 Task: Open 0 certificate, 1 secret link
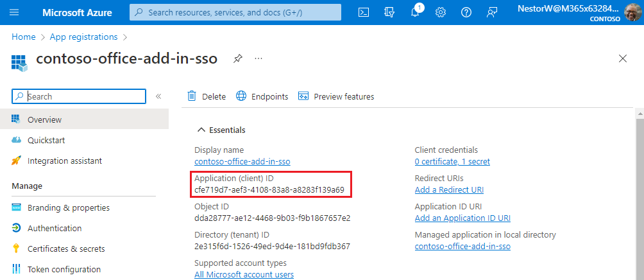452,162
